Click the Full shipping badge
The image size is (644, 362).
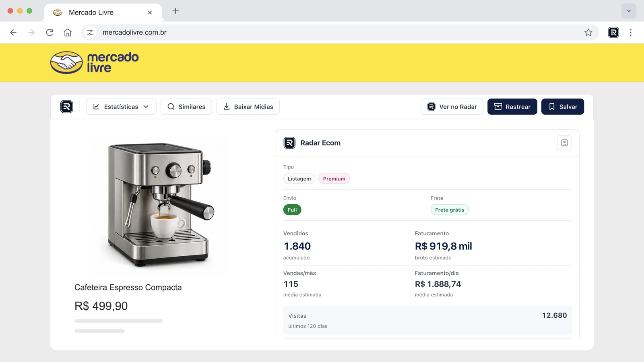292,210
